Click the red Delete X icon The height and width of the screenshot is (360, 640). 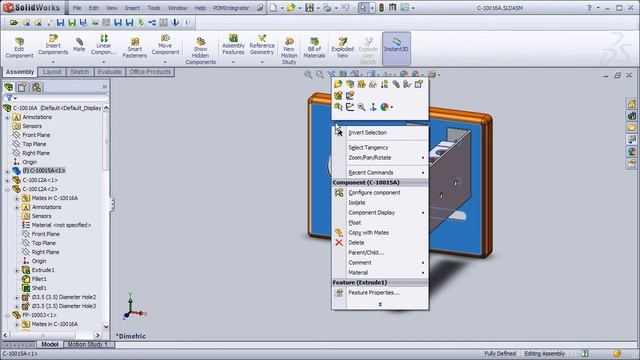pyautogui.click(x=339, y=242)
